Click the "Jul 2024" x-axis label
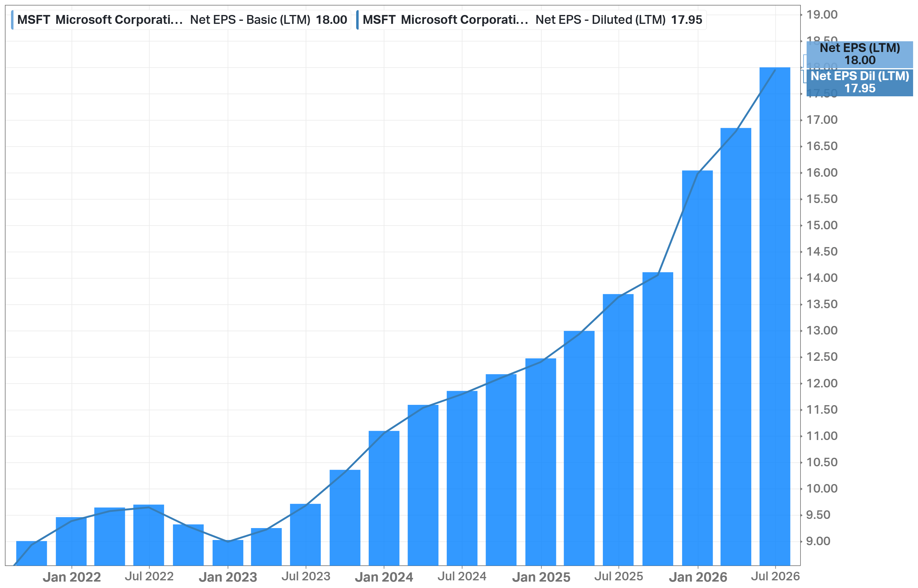918x588 pixels. tap(462, 576)
